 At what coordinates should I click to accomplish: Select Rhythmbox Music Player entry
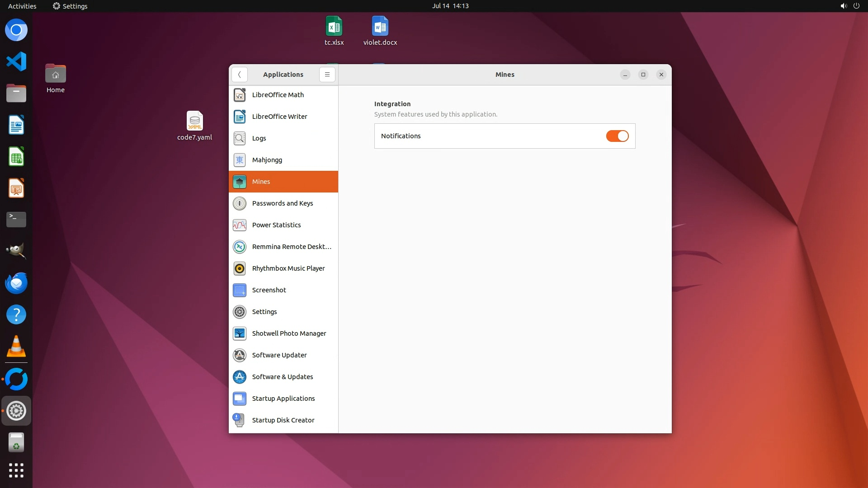click(283, 268)
